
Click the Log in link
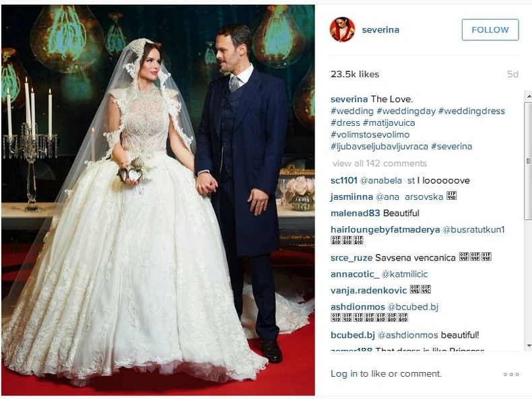(344, 374)
